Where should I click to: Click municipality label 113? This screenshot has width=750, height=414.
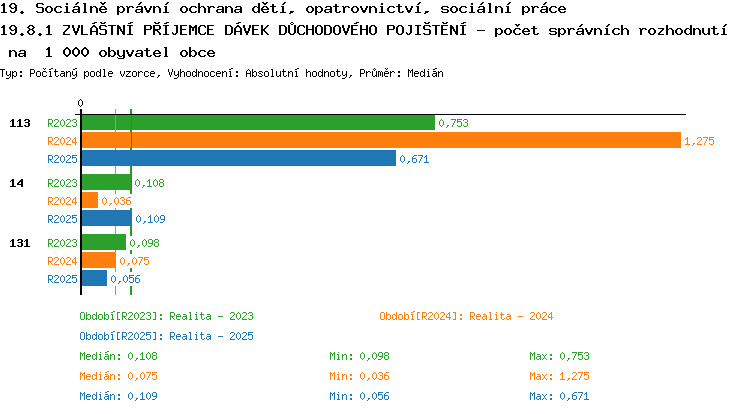20,123
